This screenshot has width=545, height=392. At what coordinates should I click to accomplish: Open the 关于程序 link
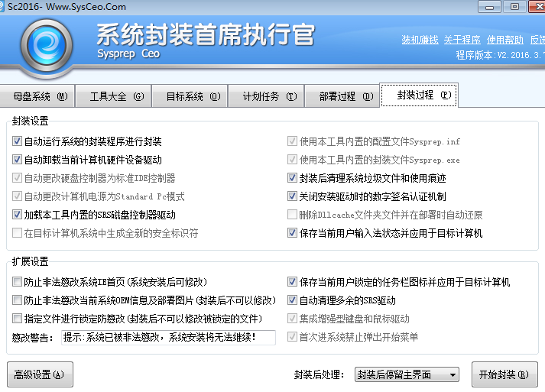coord(462,40)
